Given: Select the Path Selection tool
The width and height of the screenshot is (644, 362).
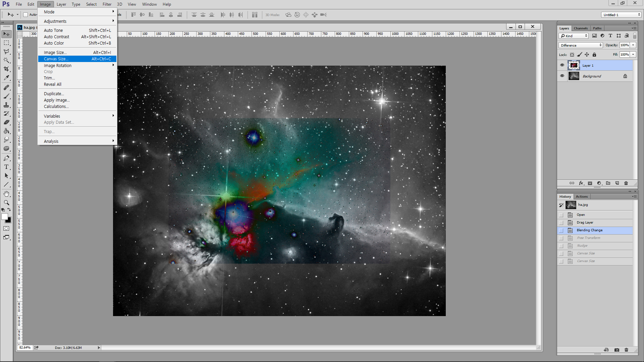Looking at the screenshot, I should (x=6, y=176).
